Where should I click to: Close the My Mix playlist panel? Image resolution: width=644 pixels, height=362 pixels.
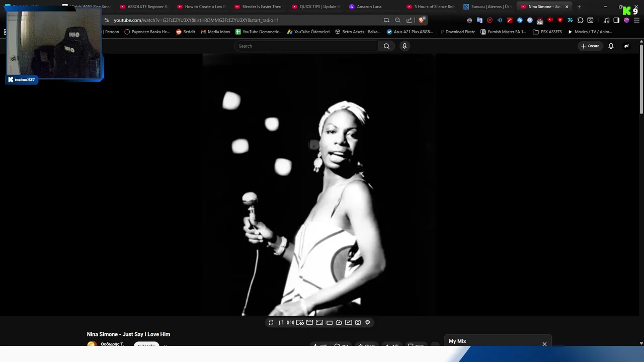pos(544,344)
